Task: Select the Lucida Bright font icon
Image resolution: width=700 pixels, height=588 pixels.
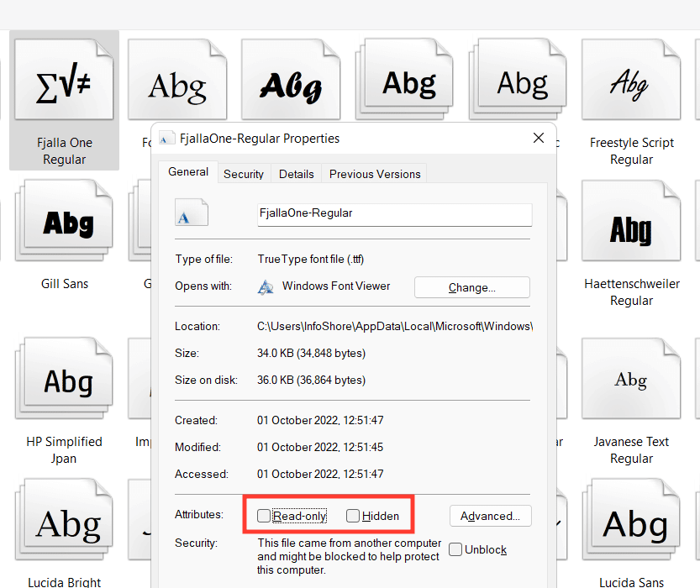Action: click(66, 525)
